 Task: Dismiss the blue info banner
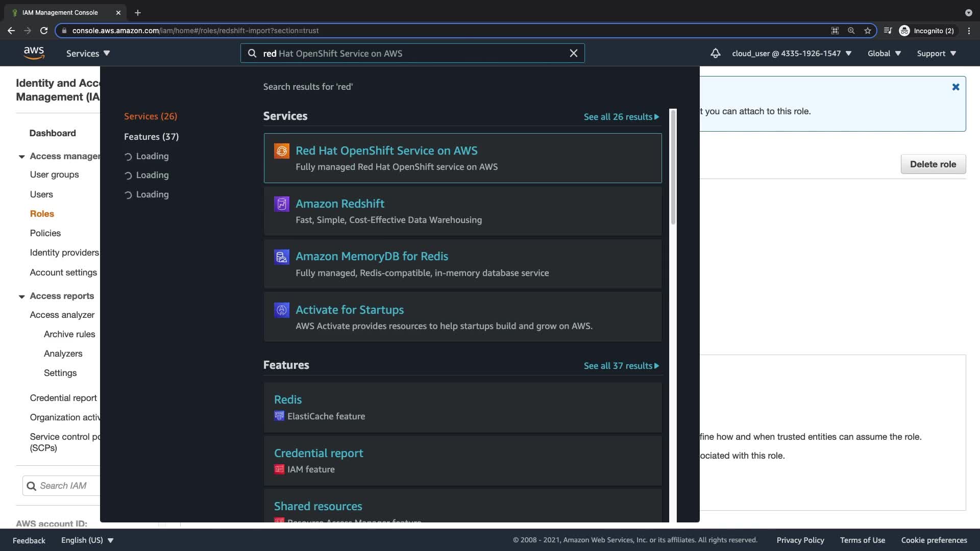[955, 87]
